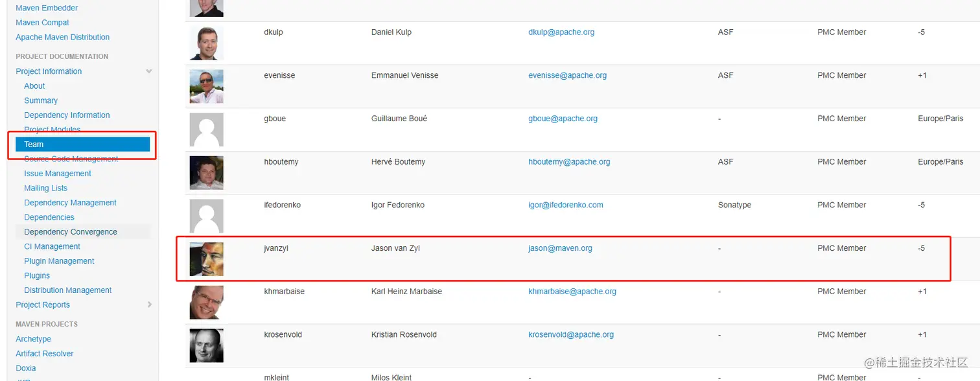Select the 'jvanzyl' id cell
Viewport: 980px width, 381px height.
(x=276, y=248)
